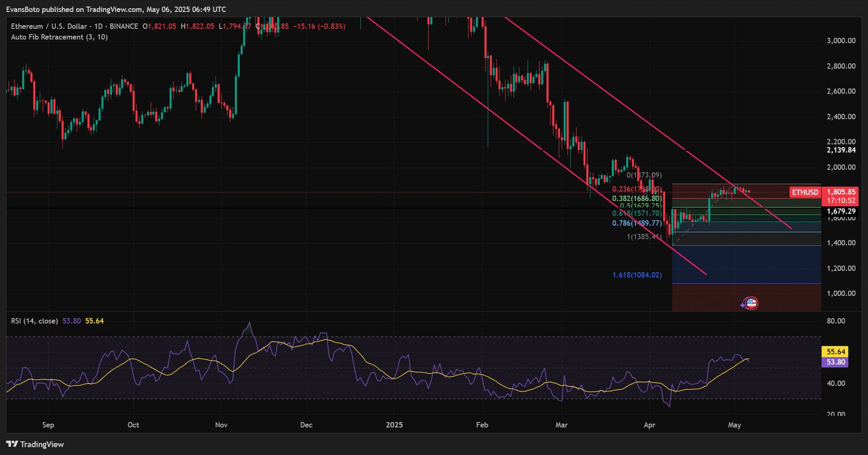Click the purple sparkle icon beside the flag
Screen dimensions: 868x455
tap(743, 305)
